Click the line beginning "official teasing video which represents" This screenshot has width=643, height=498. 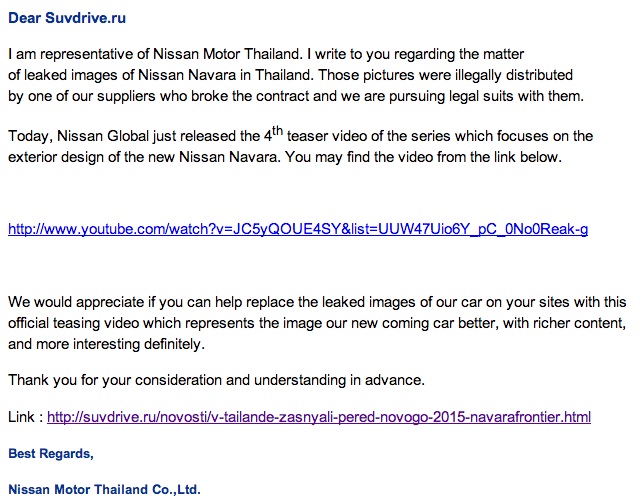tap(317, 323)
